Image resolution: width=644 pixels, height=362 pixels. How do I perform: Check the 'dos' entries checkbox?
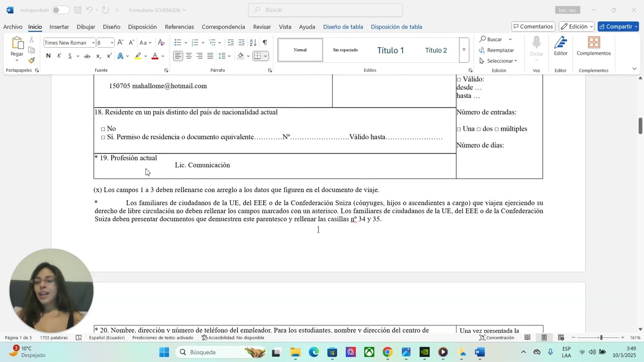point(478,129)
